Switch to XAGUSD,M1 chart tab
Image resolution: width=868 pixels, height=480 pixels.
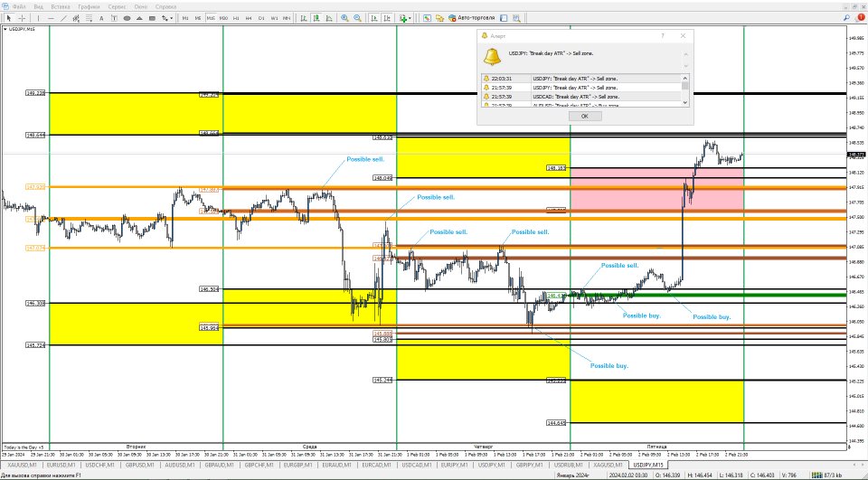608,465
